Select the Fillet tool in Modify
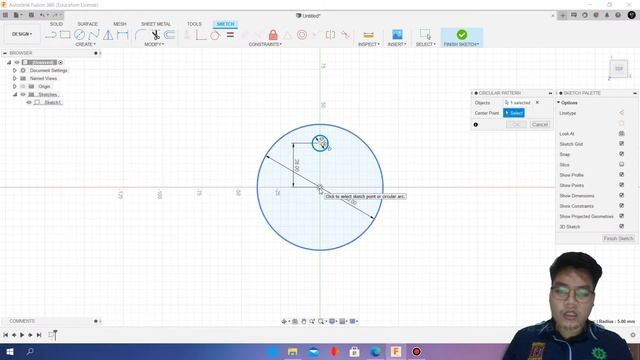Screen dimensions: 640x360 tap(140, 35)
